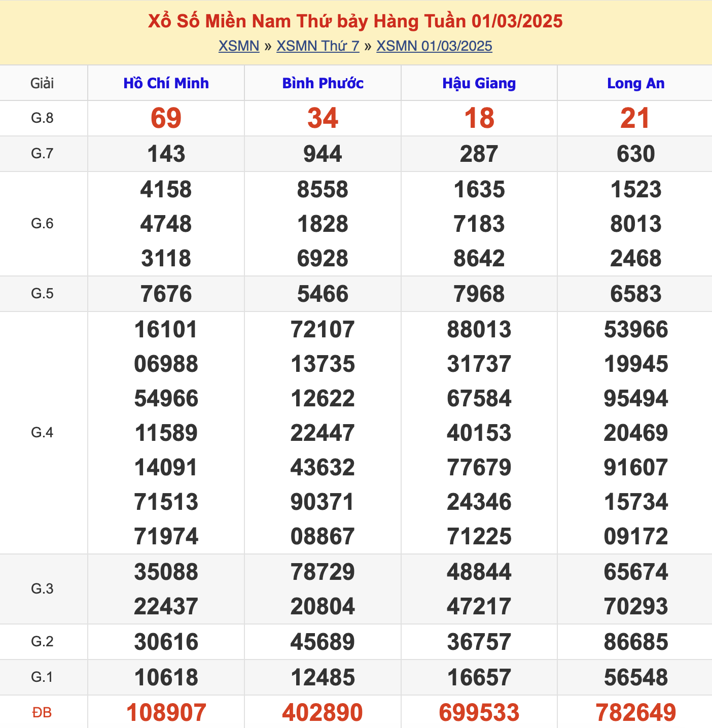
Task: Click the G.3 row label
Action: tap(42, 589)
